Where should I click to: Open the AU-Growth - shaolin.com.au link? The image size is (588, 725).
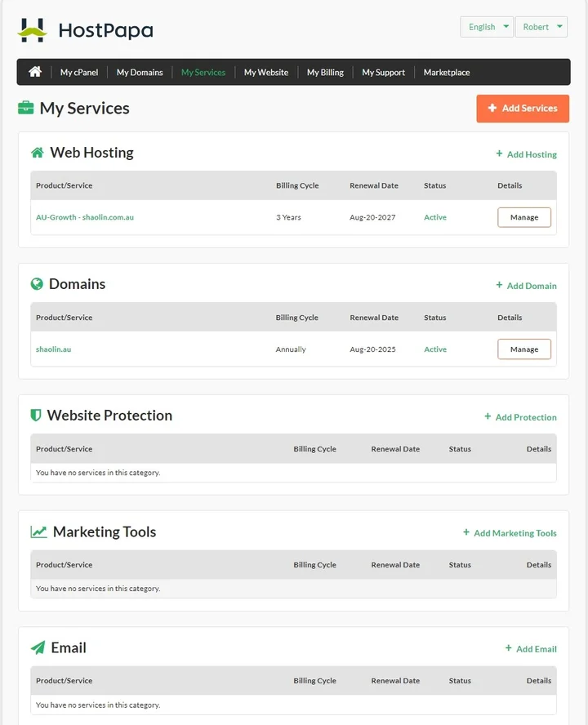pos(85,217)
